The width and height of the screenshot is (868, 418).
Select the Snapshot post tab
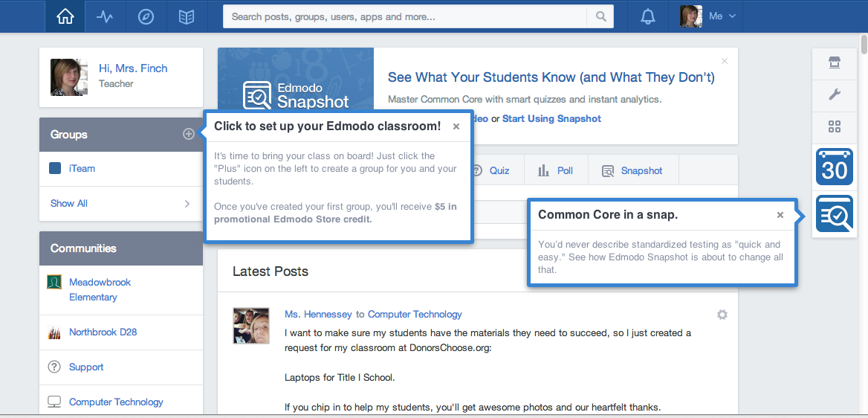click(632, 170)
